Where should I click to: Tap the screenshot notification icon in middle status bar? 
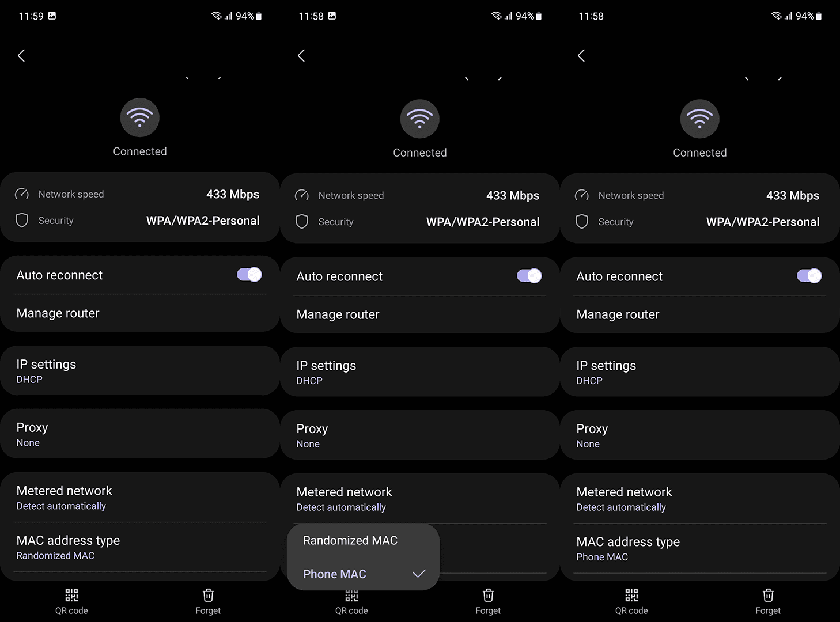point(332,16)
